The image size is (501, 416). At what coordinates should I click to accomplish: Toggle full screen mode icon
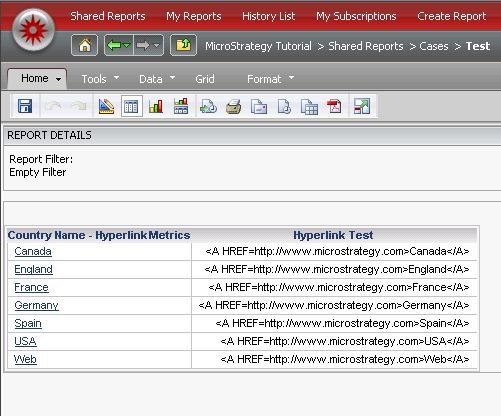[362, 106]
